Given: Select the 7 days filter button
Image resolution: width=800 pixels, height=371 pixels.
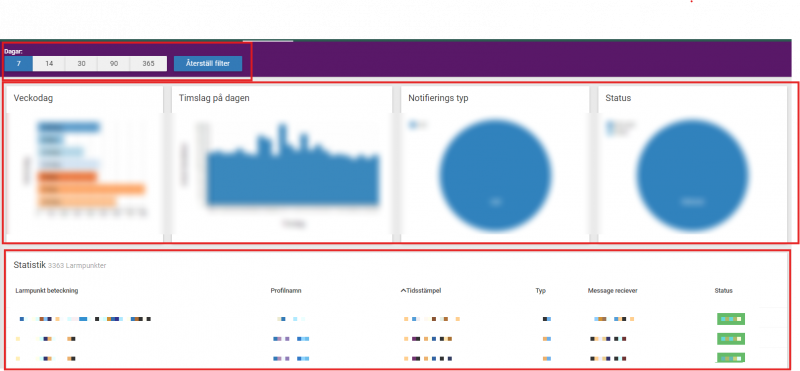Looking at the screenshot, I should 19,64.
